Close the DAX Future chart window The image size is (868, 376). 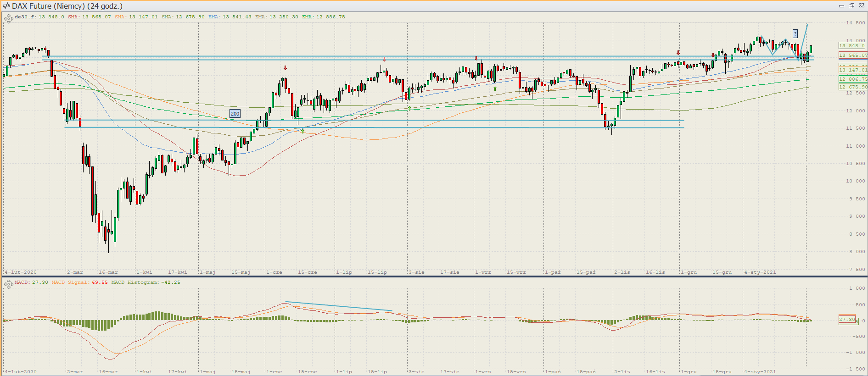[861, 6]
